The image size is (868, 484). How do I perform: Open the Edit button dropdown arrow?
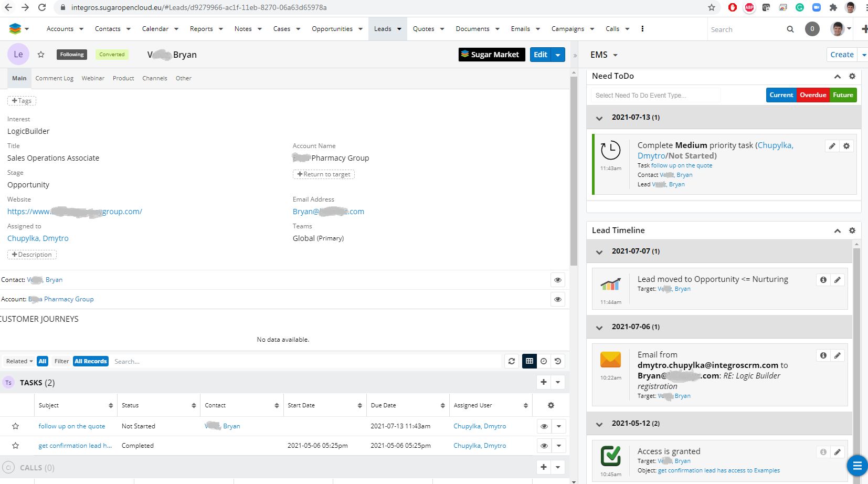558,55
